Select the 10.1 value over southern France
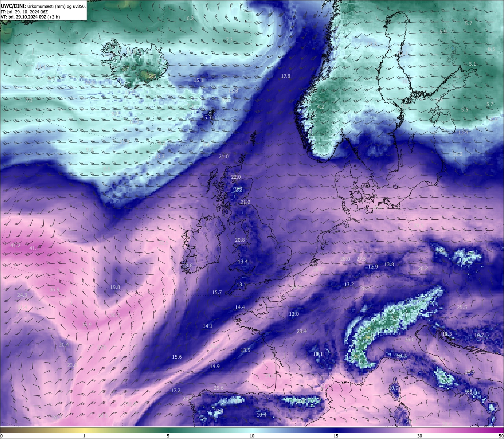 [x=318, y=354]
